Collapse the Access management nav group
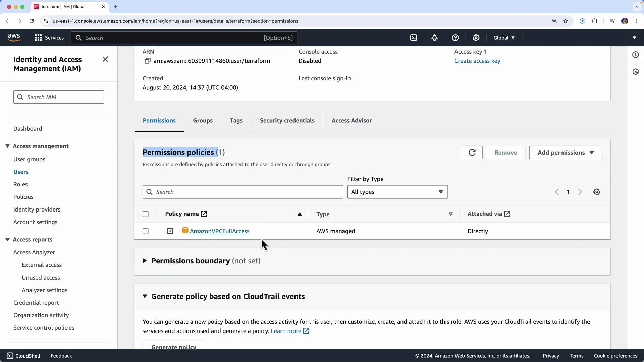Viewport: 644px width, 362px height. point(7,146)
